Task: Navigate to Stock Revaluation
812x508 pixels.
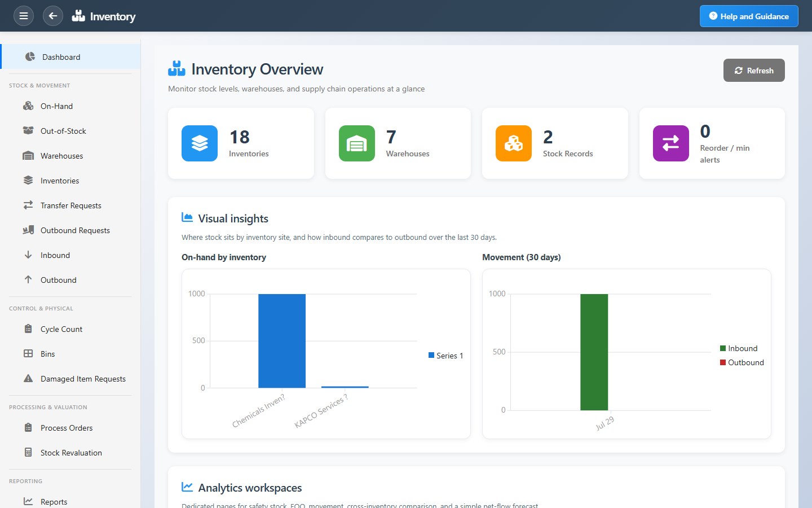Action: pyautogui.click(x=70, y=453)
